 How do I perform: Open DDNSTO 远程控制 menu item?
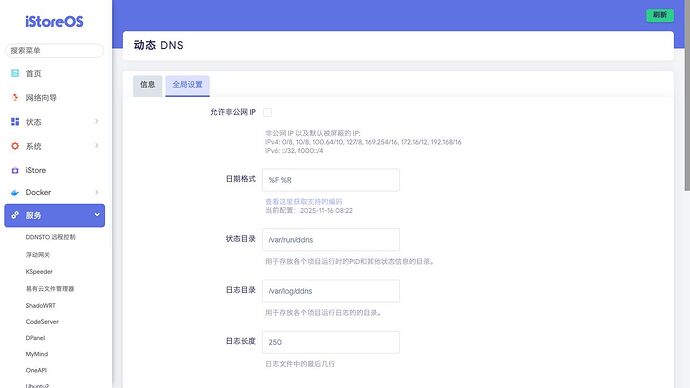point(51,237)
